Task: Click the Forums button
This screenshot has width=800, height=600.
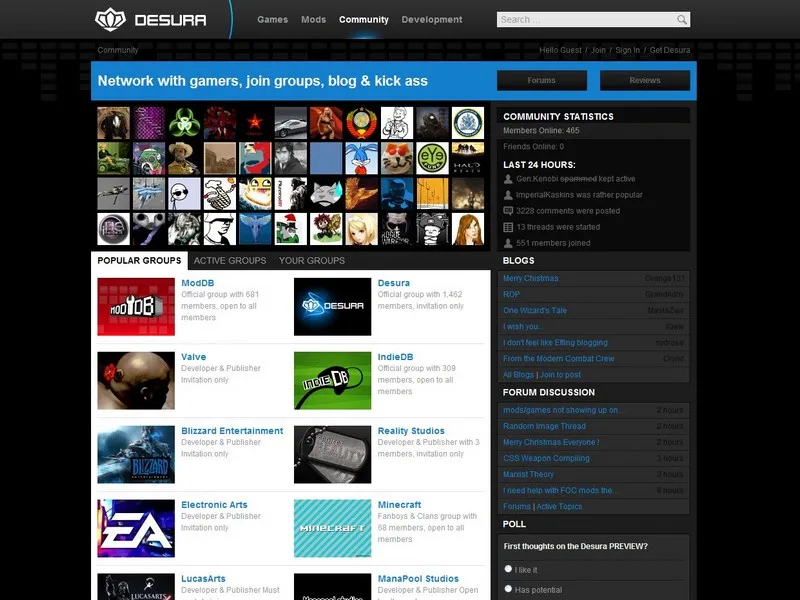Action: click(541, 81)
